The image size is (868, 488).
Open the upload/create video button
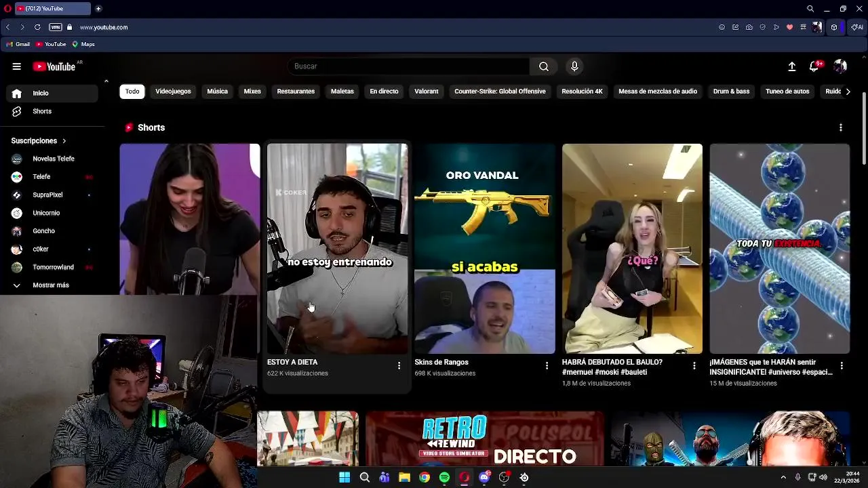click(791, 66)
